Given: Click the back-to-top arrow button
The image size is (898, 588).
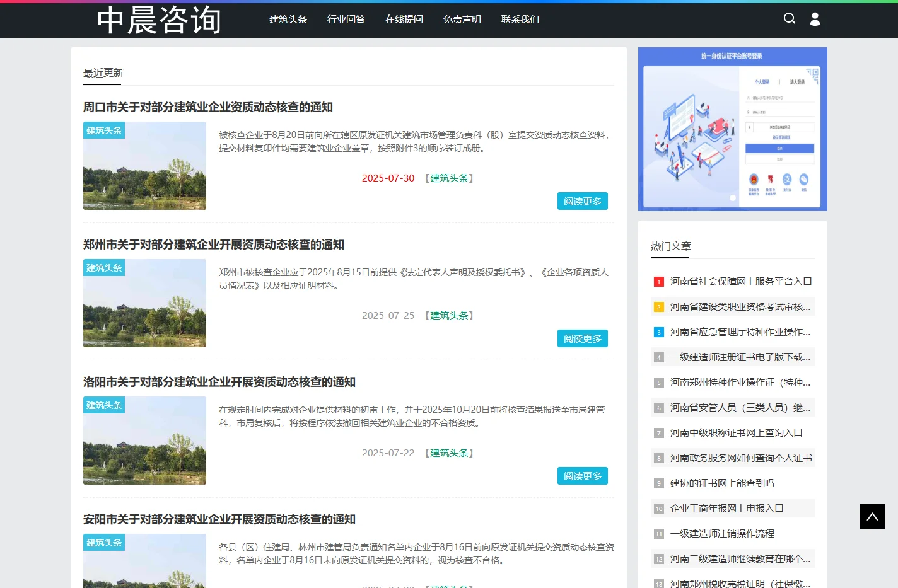Looking at the screenshot, I should [x=873, y=517].
